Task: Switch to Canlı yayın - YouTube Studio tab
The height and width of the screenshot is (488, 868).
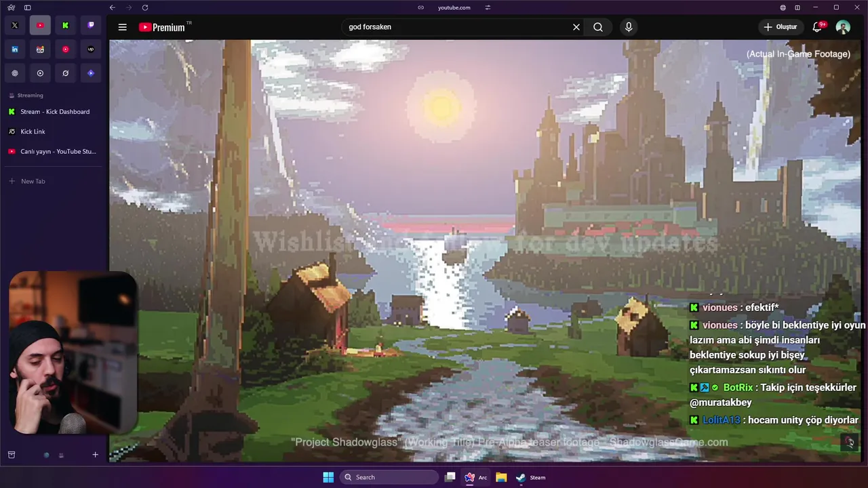Action: click(x=53, y=152)
